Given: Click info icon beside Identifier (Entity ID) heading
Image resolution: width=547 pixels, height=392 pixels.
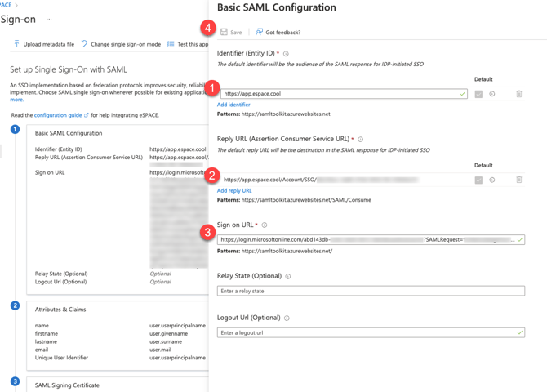Looking at the screenshot, I should [286, 54].
